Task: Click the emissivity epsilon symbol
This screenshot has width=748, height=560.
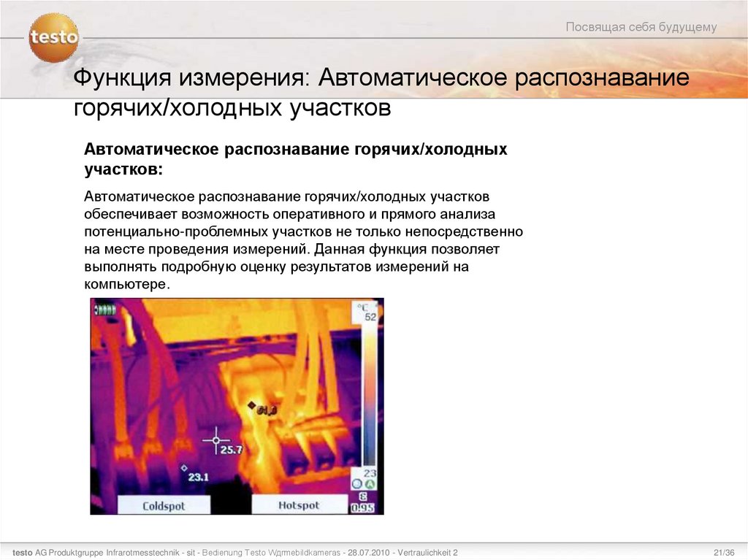Action: 363,496
